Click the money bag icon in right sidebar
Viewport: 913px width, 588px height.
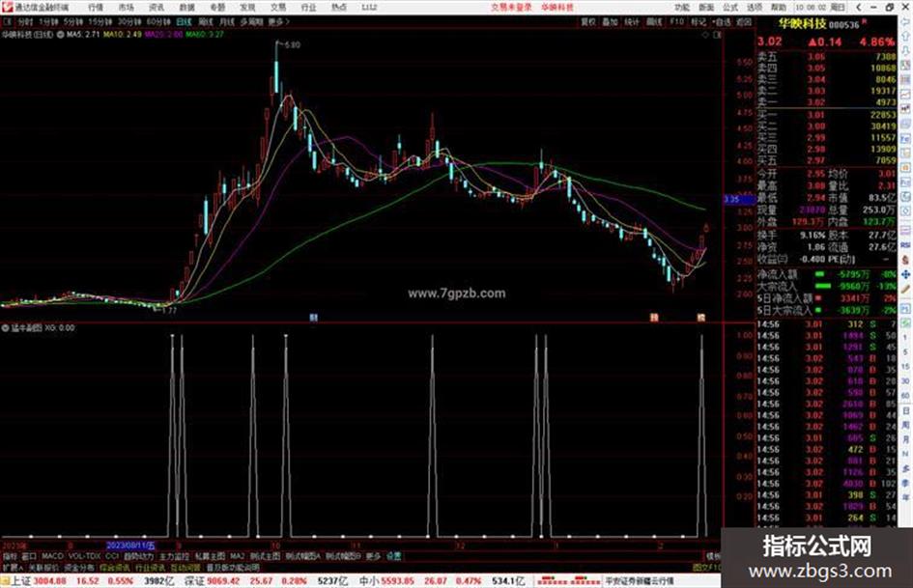point(905,260)
